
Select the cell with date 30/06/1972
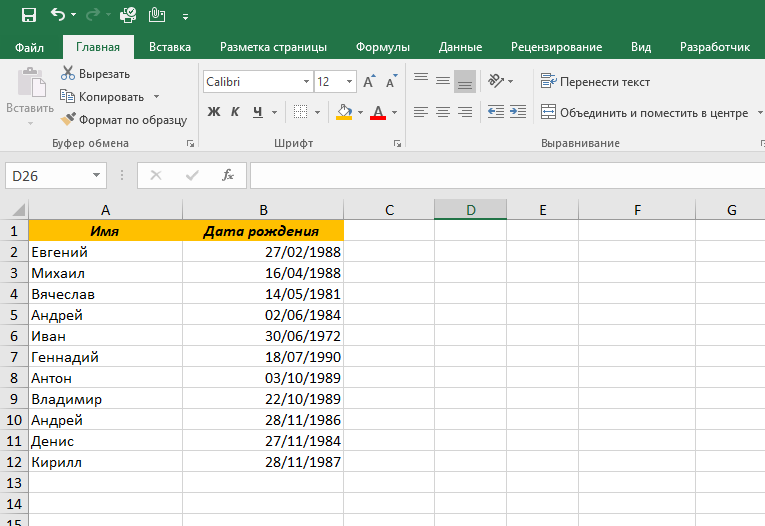pyautogui.click(x=263, y=336)
